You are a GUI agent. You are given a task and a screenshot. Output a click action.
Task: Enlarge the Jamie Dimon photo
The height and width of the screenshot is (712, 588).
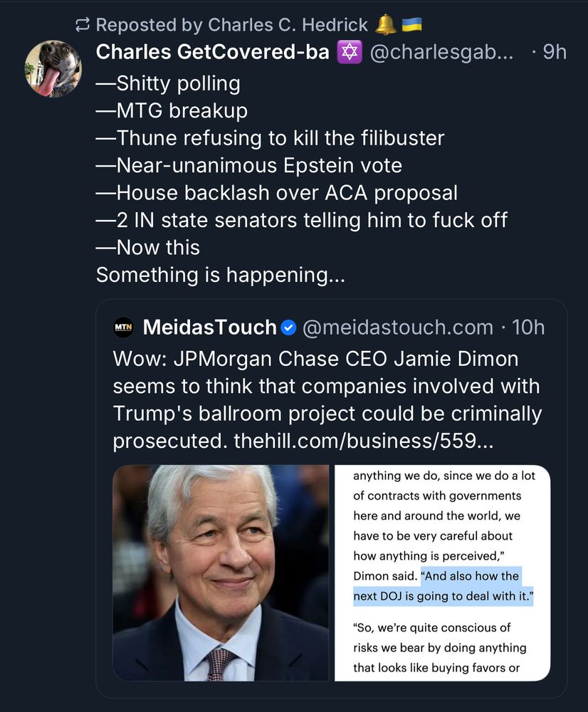(x=221, y=572)
